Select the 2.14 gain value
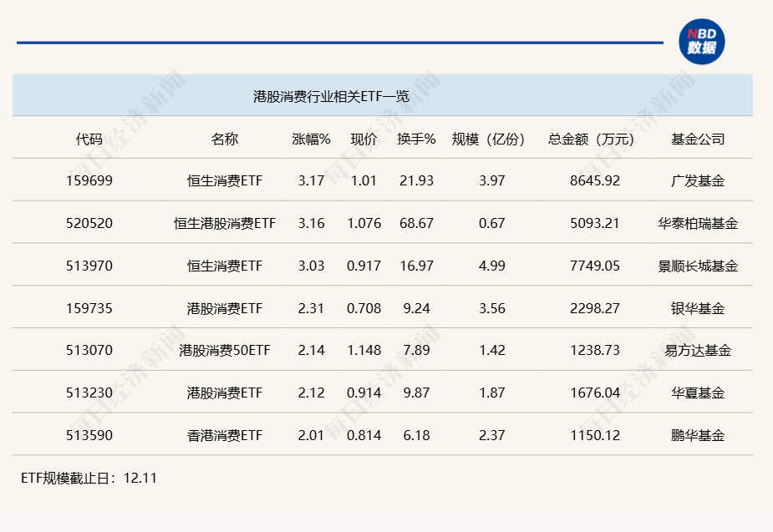 [x=311, y=350]
